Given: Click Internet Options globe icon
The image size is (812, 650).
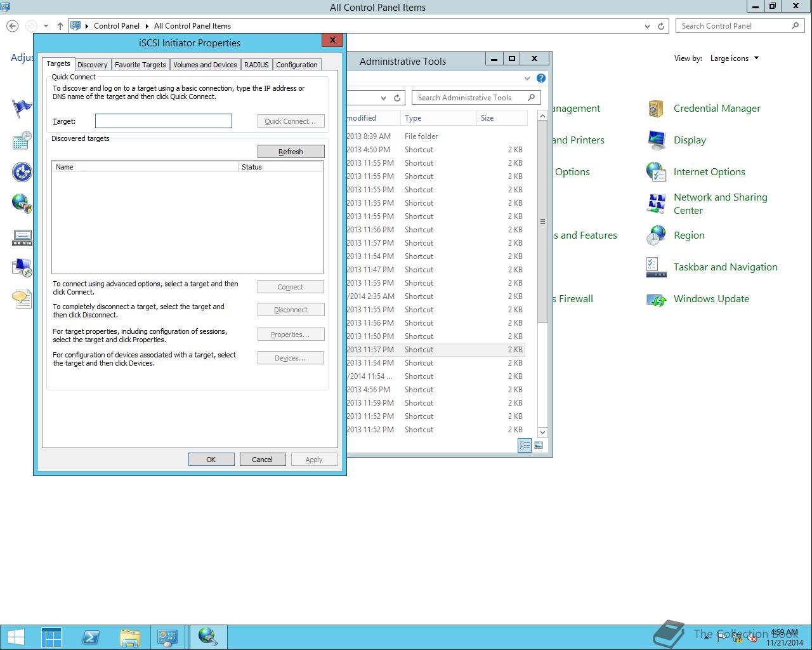Looking at the screenshot, I should point(656,172).
